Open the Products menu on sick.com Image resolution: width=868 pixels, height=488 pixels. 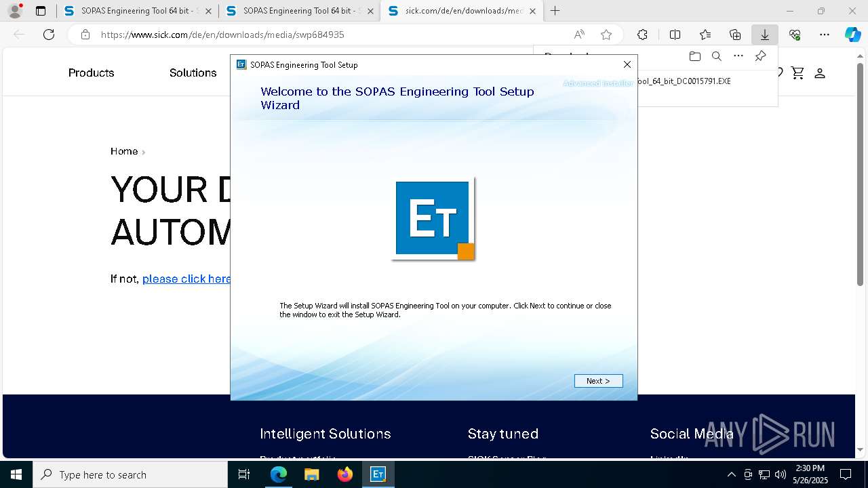pos(91,73)
